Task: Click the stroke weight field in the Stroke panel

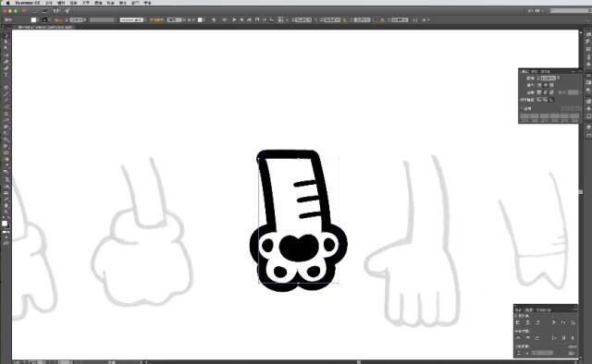Action: point(549,79)
